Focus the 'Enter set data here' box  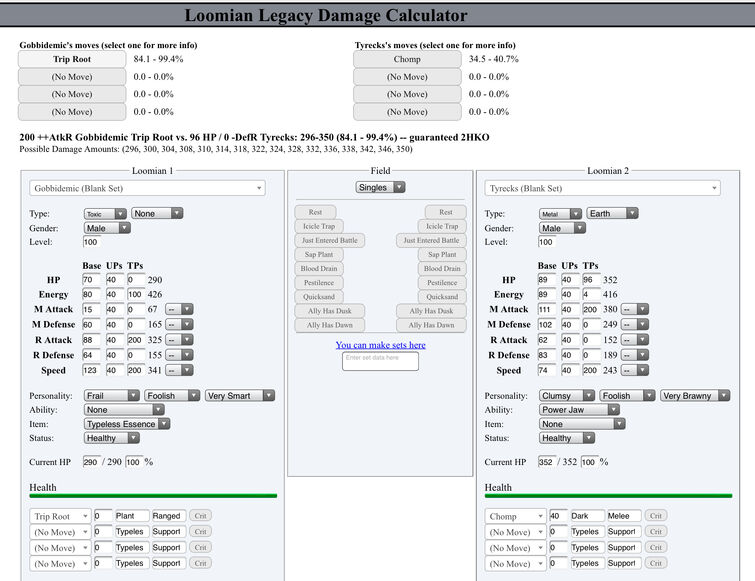click(x=380, y=362)
